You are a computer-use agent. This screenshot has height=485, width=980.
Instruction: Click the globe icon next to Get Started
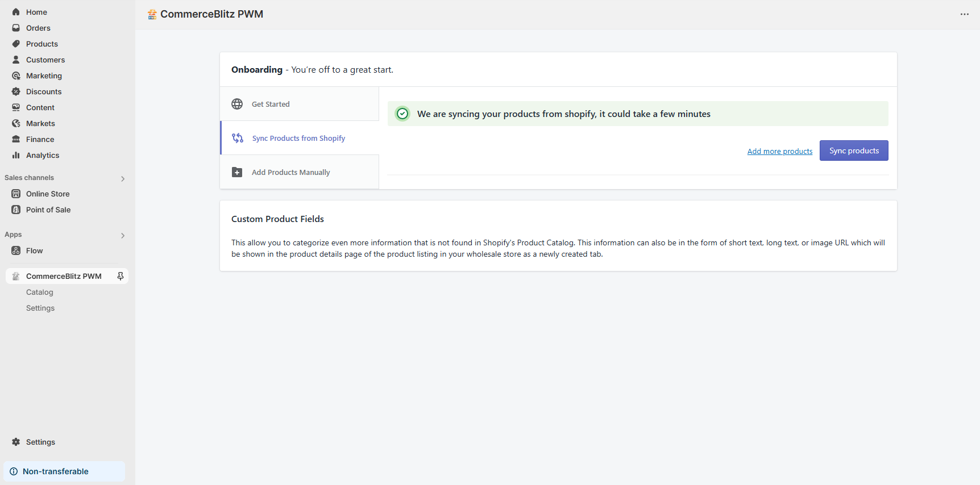(x=237, y=104)
